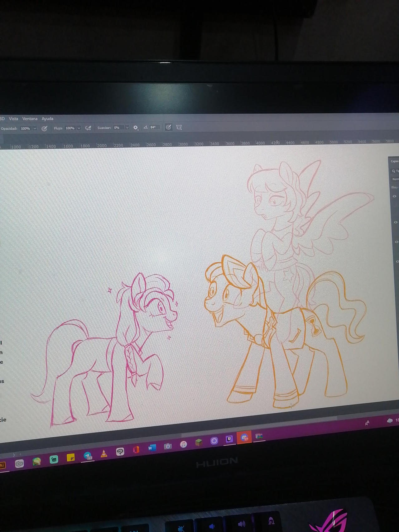Open the Camera app from taskbar
Image resolution: width=399 pixels, height=532 pixels.
(x=168, y=446)
